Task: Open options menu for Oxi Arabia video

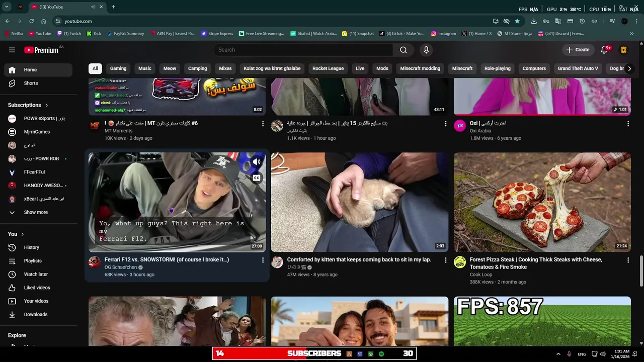Action: (628, 123)
